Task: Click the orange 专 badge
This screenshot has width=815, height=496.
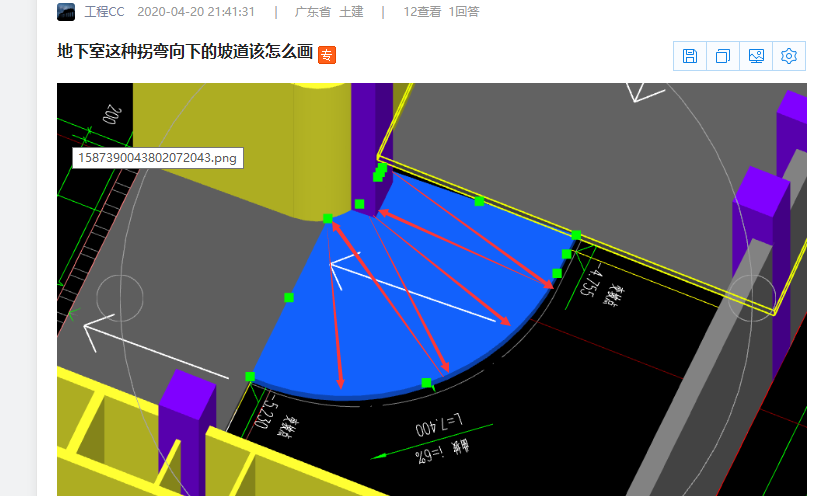Action: (x=327, y=55)
